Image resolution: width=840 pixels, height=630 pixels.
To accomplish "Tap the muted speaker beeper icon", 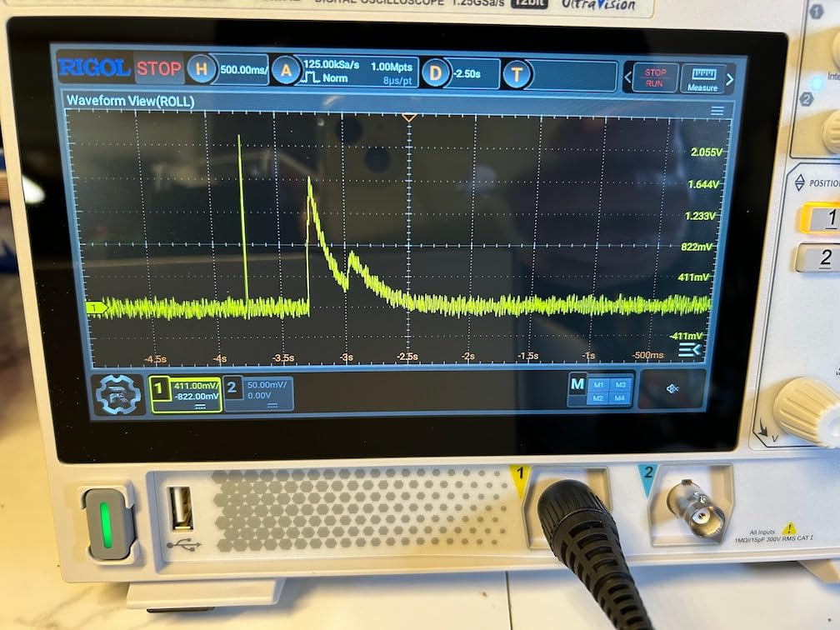I will coord(672,389).
